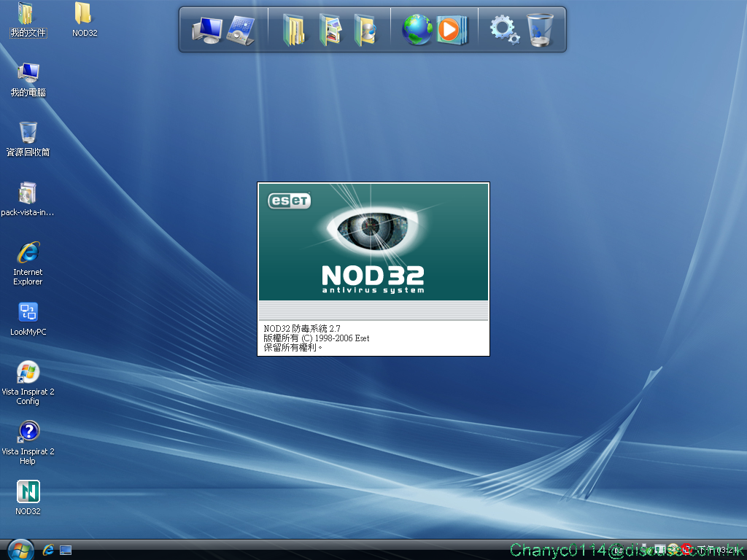Open the Vista Inspirat 2 Config shortcut
Viewport: 747px width, 560px height.
pyautogui.click(x=28, y=383)
